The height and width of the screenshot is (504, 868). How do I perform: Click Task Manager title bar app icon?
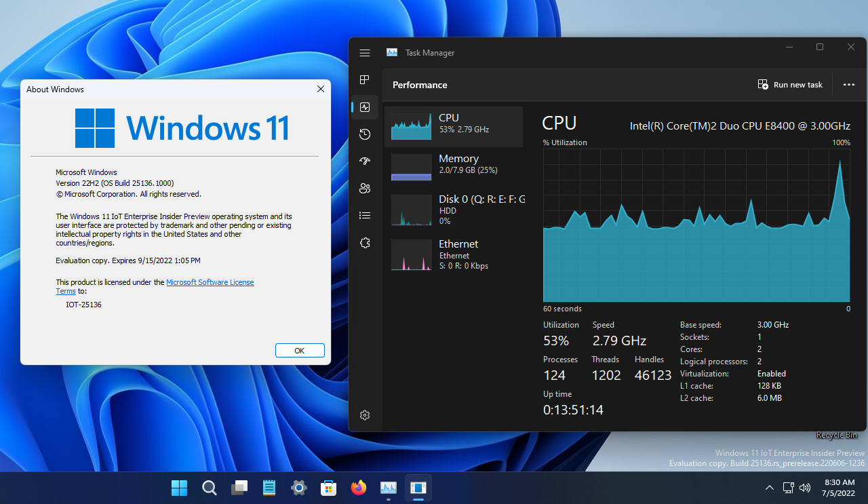(x=392, y=52)
